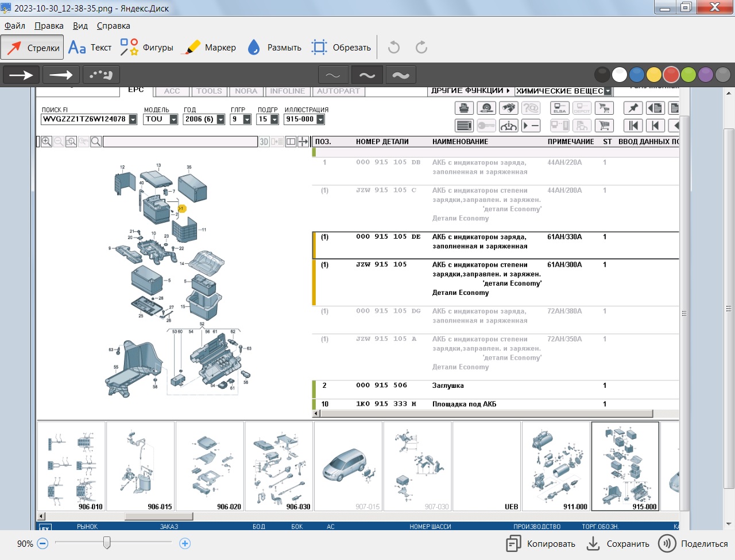Click the previous page bar-arrow icon
The image size is (735, 560).
coord(655,126)
